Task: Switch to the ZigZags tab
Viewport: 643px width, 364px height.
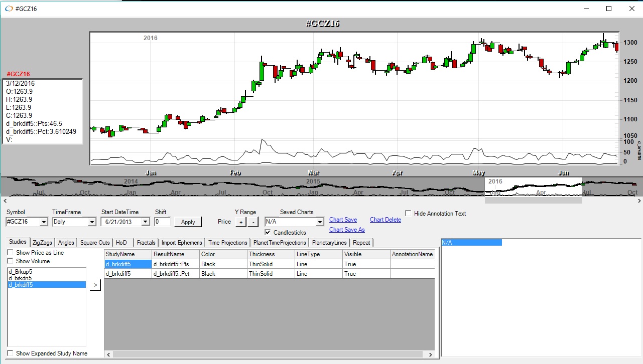Action: click(42, 243)
